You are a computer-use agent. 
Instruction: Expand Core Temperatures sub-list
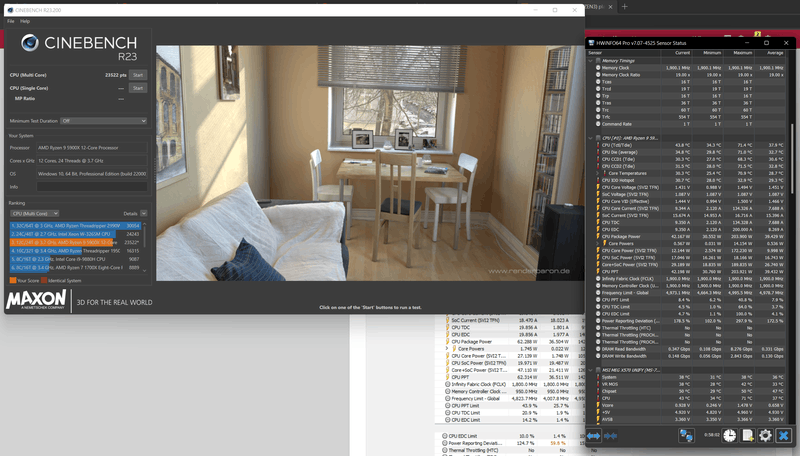(597, 173)
